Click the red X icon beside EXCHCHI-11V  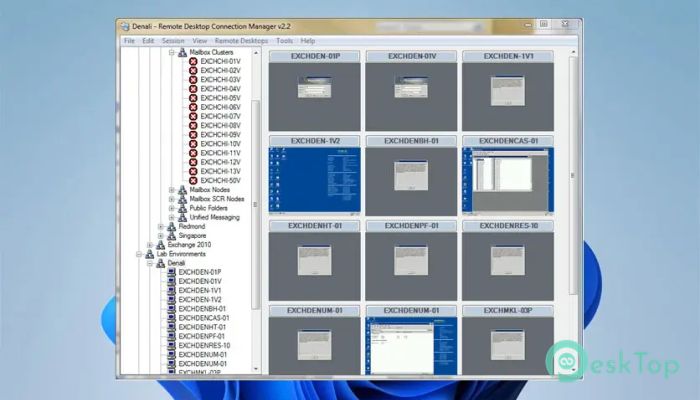tap(193, 153)
